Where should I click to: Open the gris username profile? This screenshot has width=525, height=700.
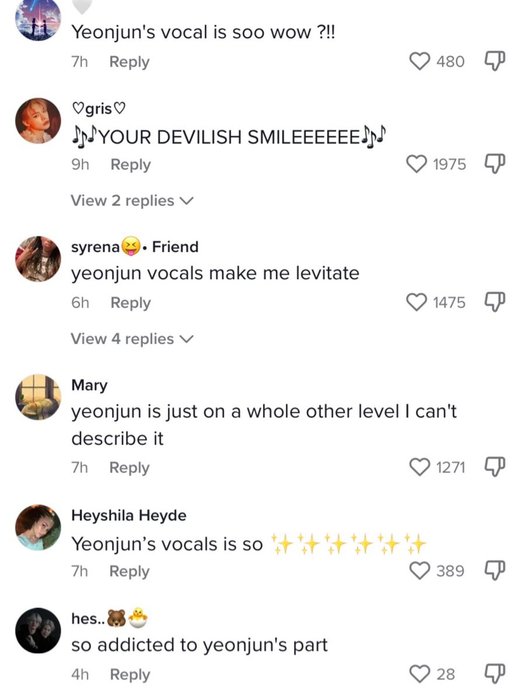99,108
